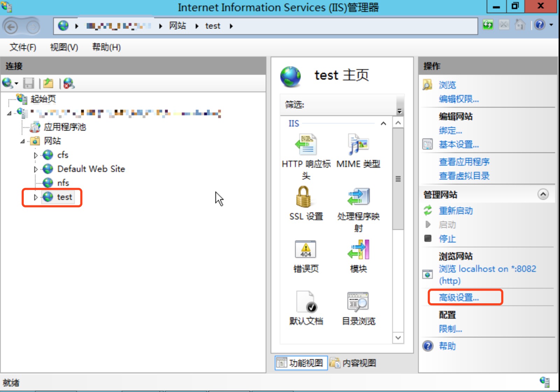Open the 默认文档 feature icon

[x=306, y=302]
